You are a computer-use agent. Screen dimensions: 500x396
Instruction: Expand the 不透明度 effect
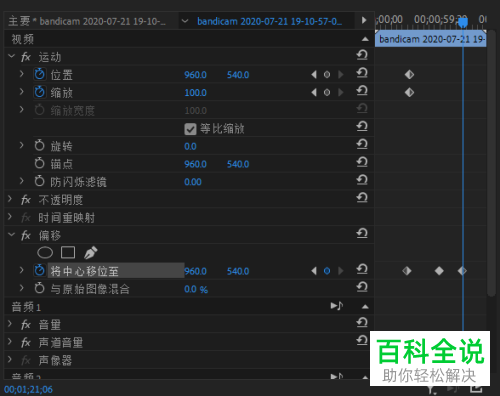[x=10, y=199]
